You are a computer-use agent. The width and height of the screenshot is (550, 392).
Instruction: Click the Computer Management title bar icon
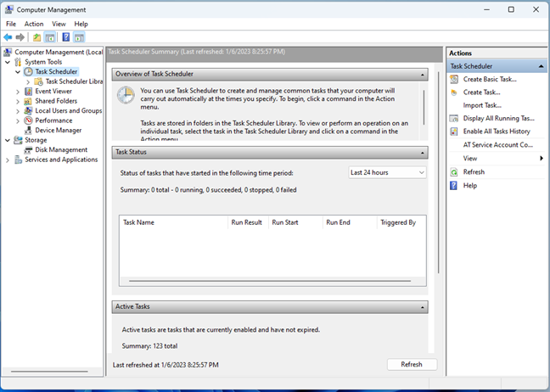[9, 9]
